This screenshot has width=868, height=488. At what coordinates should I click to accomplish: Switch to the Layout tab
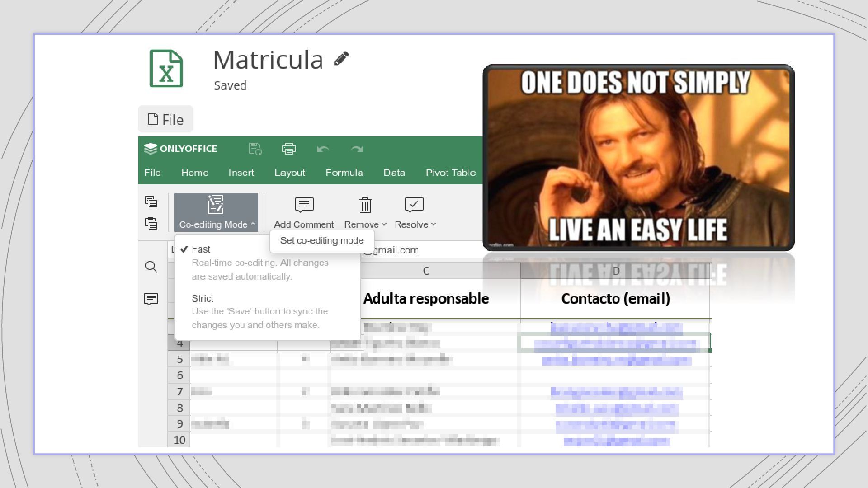[x=290, y=173]
